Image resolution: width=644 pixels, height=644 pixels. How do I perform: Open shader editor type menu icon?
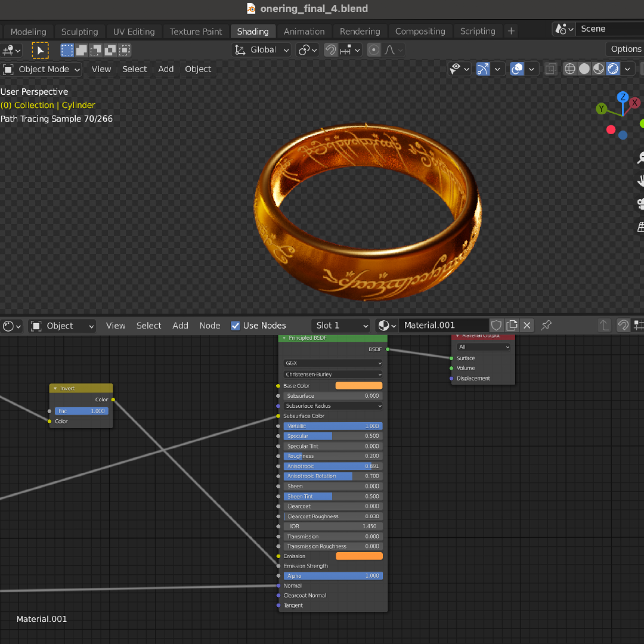click(12, 326)
